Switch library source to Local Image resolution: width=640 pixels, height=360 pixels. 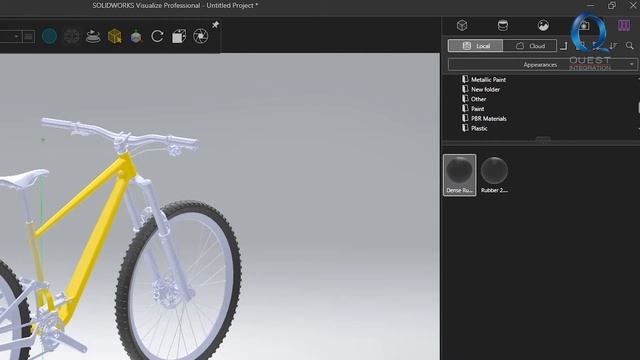coord(476,46)
